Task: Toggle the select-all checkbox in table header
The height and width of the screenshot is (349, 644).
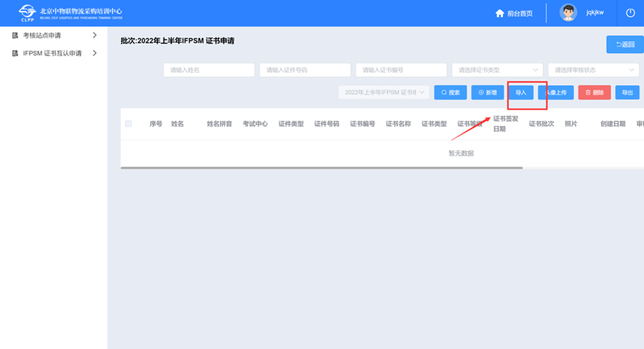Action: 128,124
